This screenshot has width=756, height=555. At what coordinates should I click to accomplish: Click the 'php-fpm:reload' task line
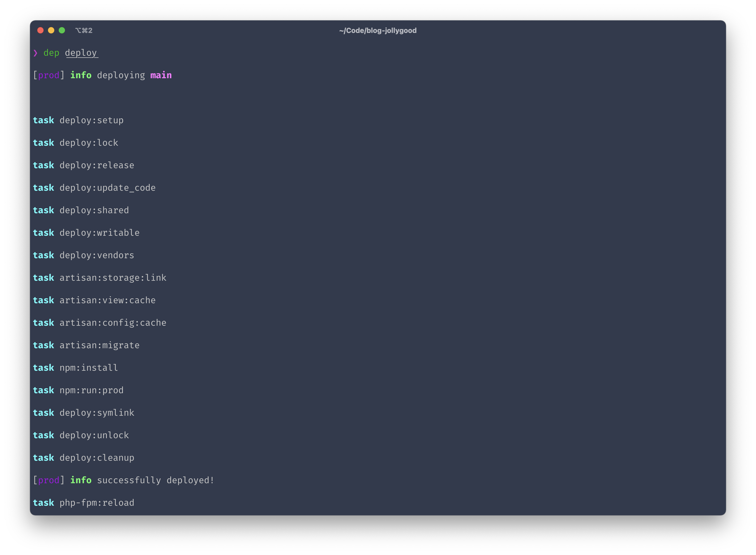84,503
